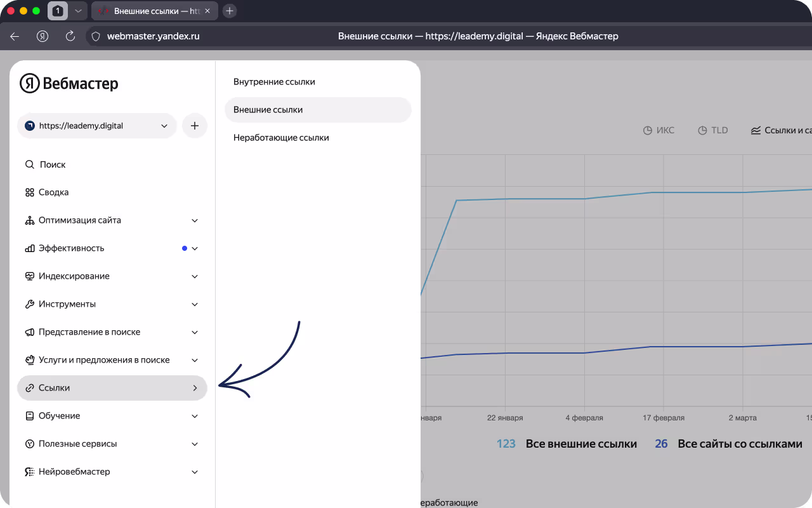Open the site selector https://leademy.digital

point(97,126)
